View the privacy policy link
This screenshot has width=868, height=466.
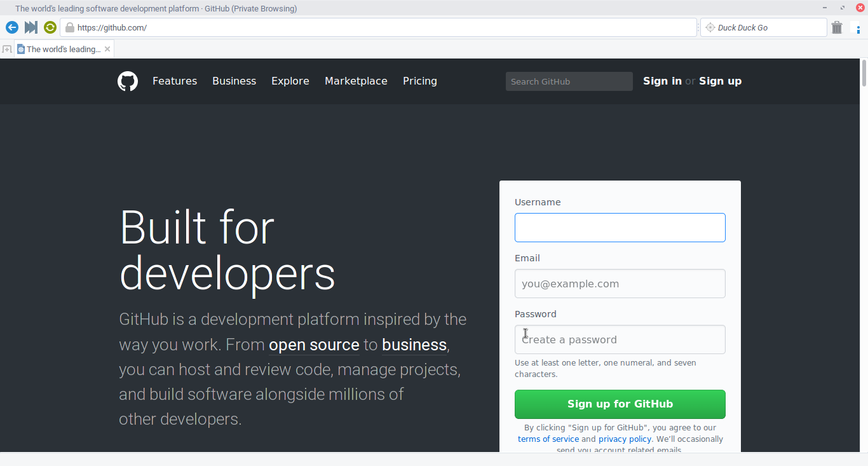pyautogui.click(x=625, y=439)
